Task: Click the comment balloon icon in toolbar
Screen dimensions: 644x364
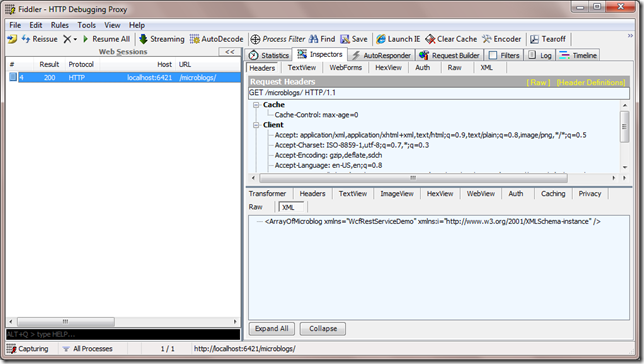Action: click(12, 39)
